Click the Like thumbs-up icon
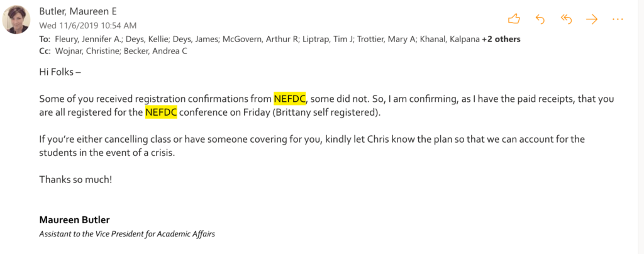The width and height of the screenshot is (644, 254). [x=514, y=19]
